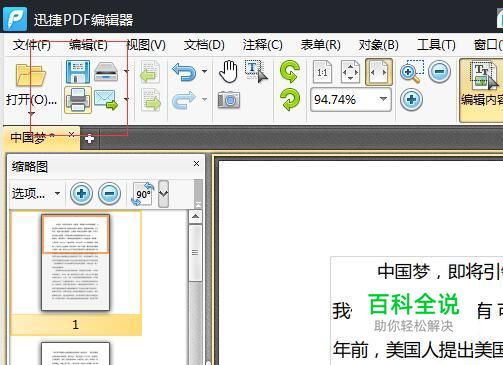Image resolution: width=503 pixels, height=365 pixels.
Task: Open the dropdown arrow next to email
Action: pyautogui.click(x=126, y=99)
